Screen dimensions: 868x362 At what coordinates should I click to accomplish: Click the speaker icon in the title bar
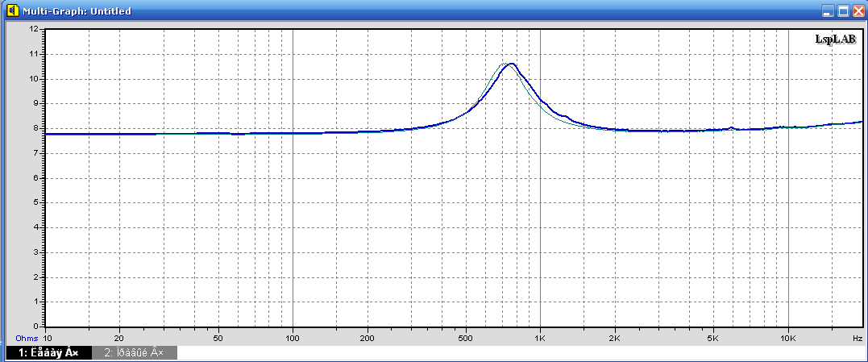(x=12, y=10)
